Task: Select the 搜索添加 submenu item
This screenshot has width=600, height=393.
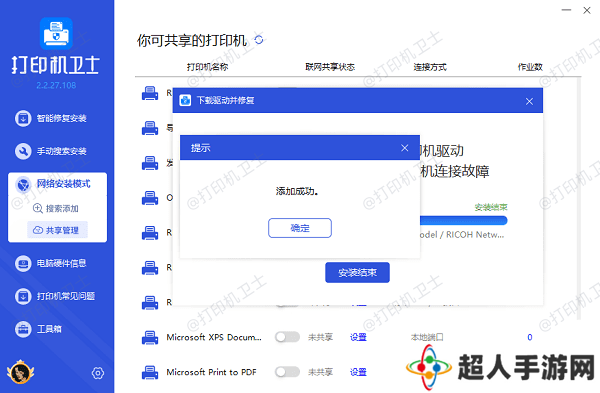Action: pos(56,209)
